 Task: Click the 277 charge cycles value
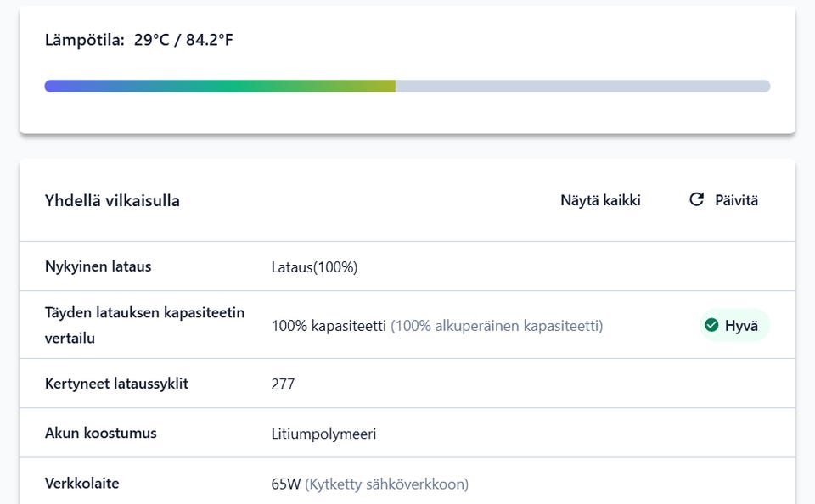tap(283, 384)
